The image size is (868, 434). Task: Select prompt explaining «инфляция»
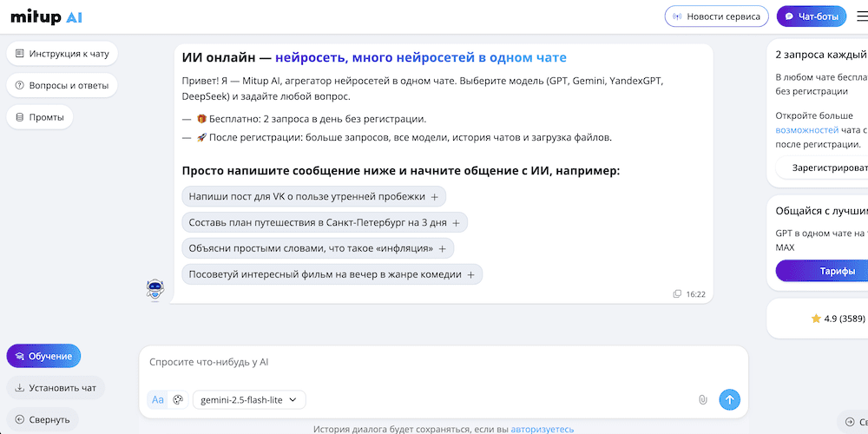coord(318,248)
